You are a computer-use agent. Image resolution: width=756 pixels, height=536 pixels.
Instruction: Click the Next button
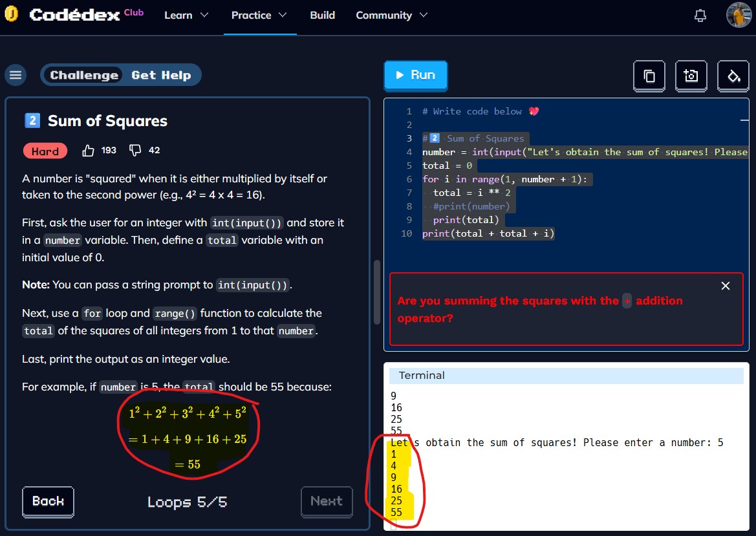327,501
